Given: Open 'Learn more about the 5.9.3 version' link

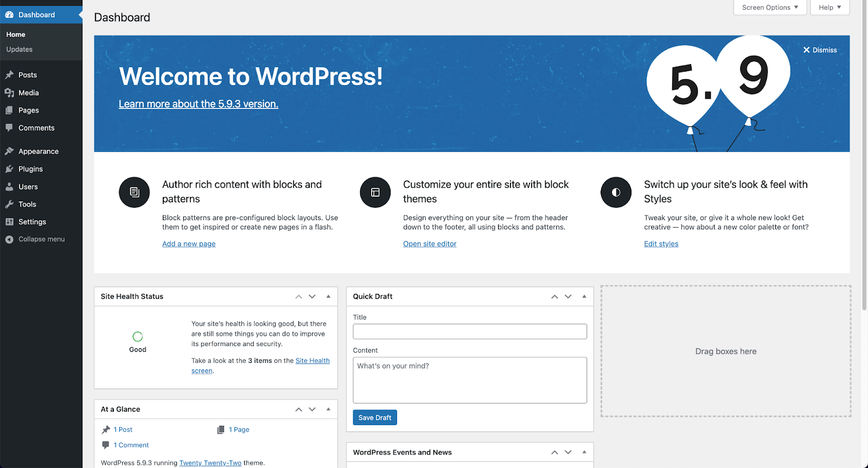Looking at the screenshot, I should pyautogui.click(x=199, y=104).
